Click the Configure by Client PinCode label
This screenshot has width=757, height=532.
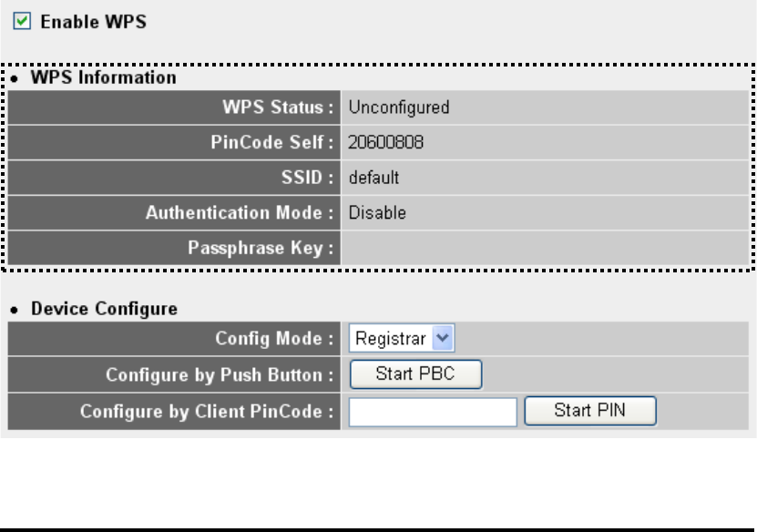point(207,412)
